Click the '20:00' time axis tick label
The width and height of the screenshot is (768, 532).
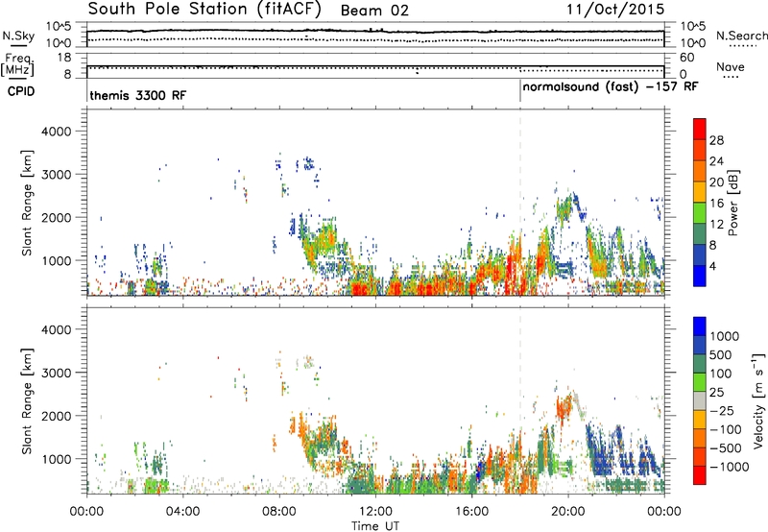click(x=568, y=512)
